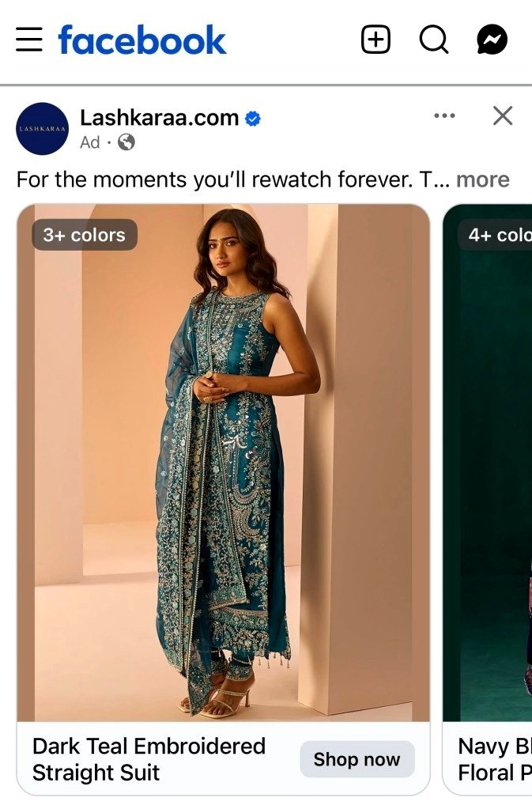The height and width of the screenshot is (809, 532).
Task: Expand ad caption with "more"
Action: coord(482,180)
